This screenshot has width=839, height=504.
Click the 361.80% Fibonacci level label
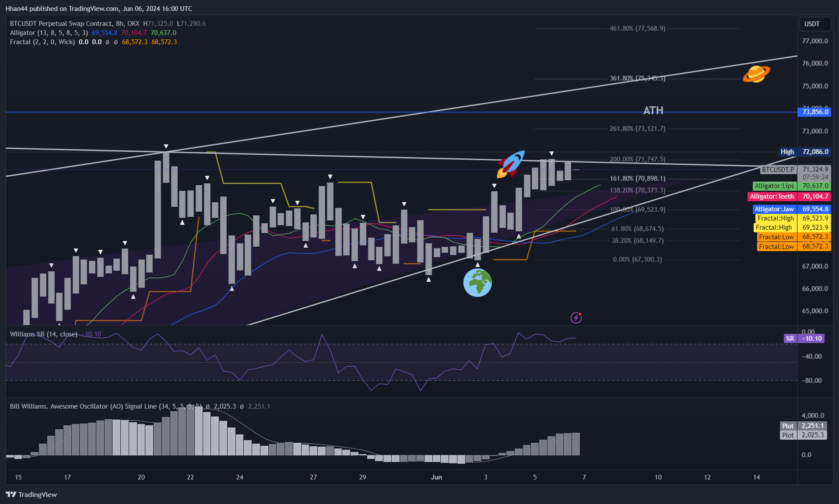tap(637, 78)
